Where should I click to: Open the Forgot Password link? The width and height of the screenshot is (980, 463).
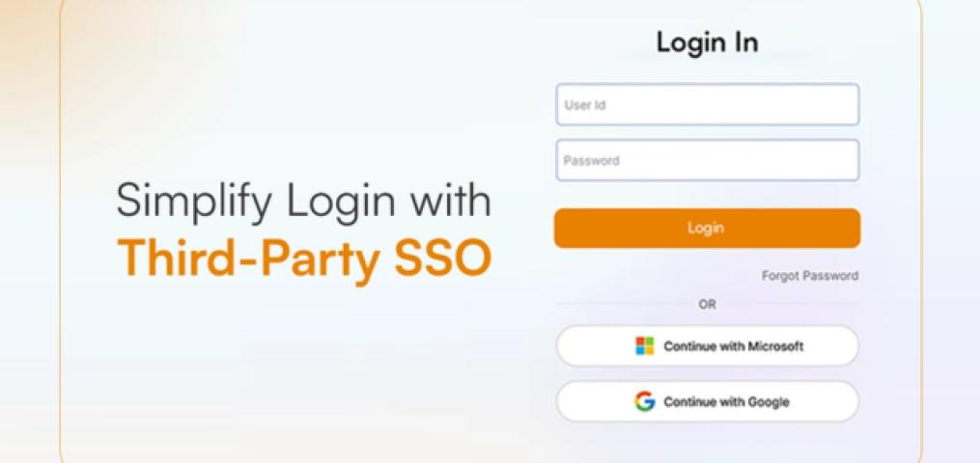click(809, 276)
